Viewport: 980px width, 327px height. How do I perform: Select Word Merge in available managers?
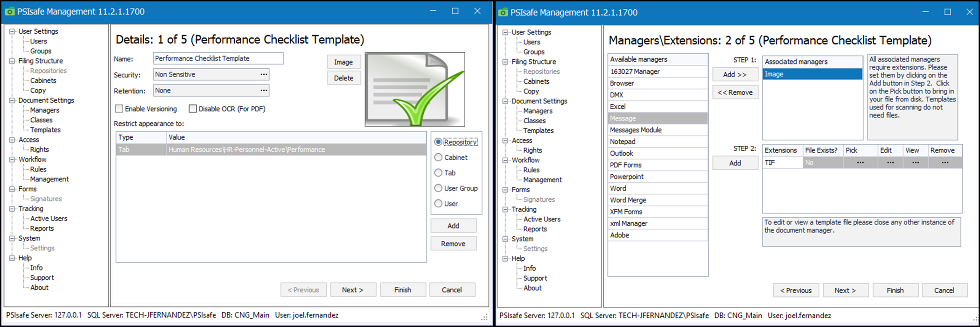tap(658, 200)
